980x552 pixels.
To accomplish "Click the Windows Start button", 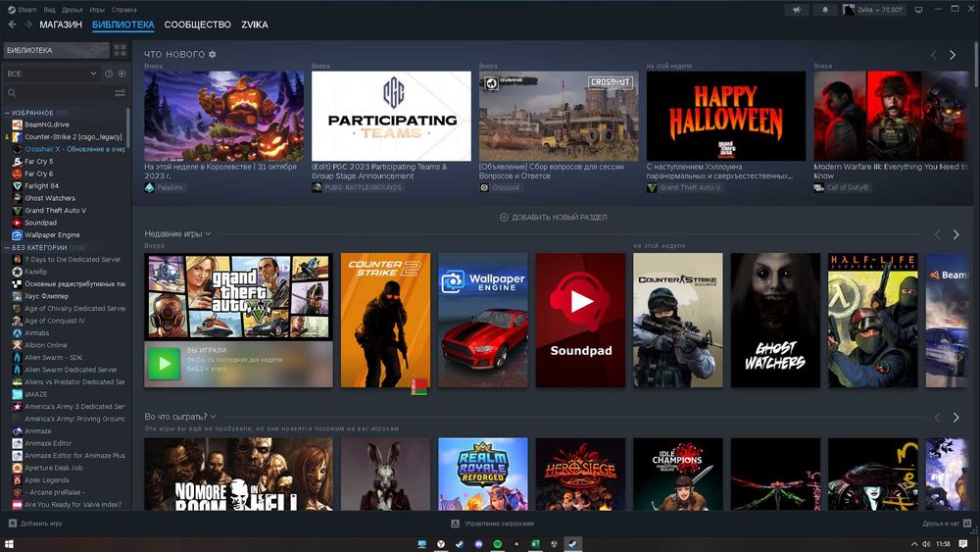I will point(8,544).
